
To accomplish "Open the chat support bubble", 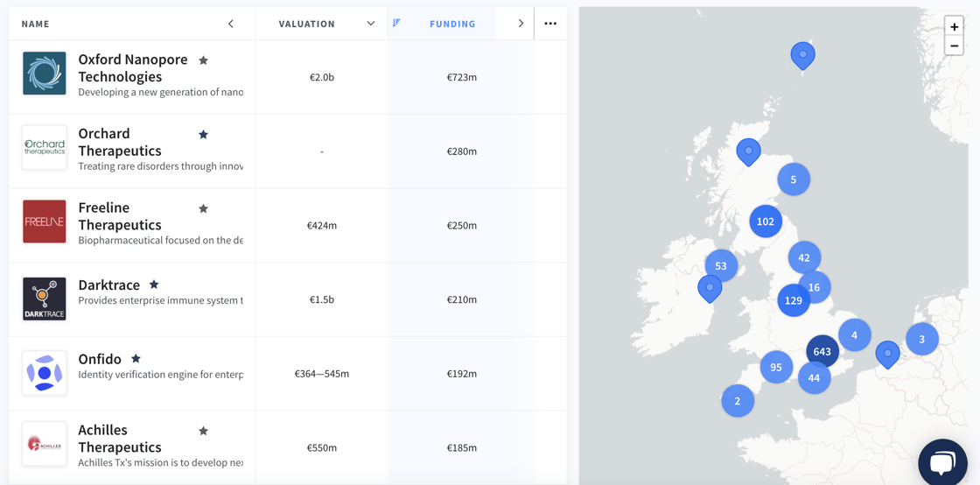I will click(942, 463).
